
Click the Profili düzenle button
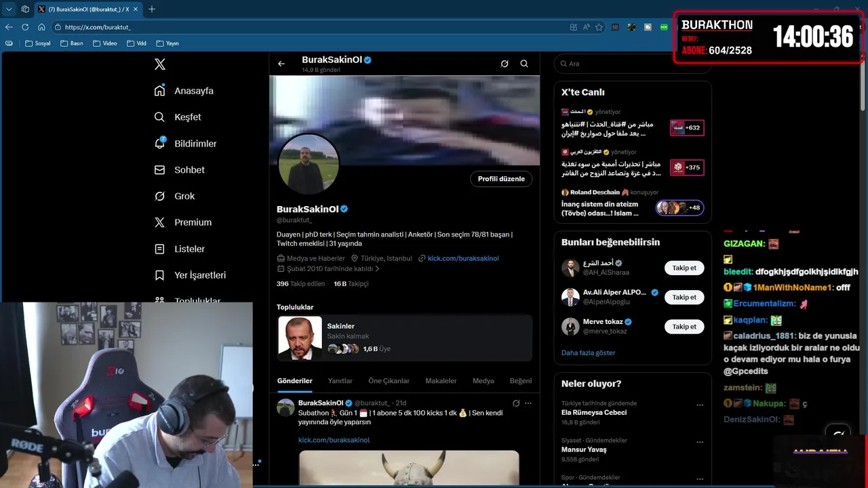[x=501, y=179]
